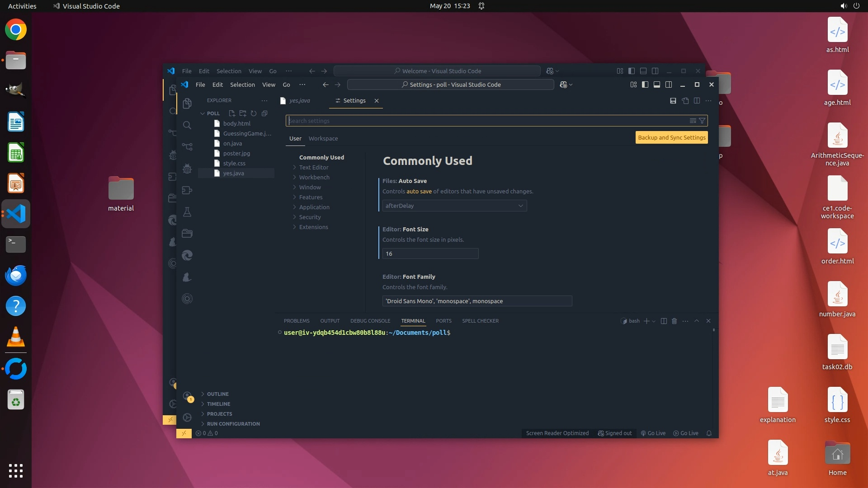Kill terminal with trash icon
Viewport: 868px width, 488px height.
click(x=674, y=321)
